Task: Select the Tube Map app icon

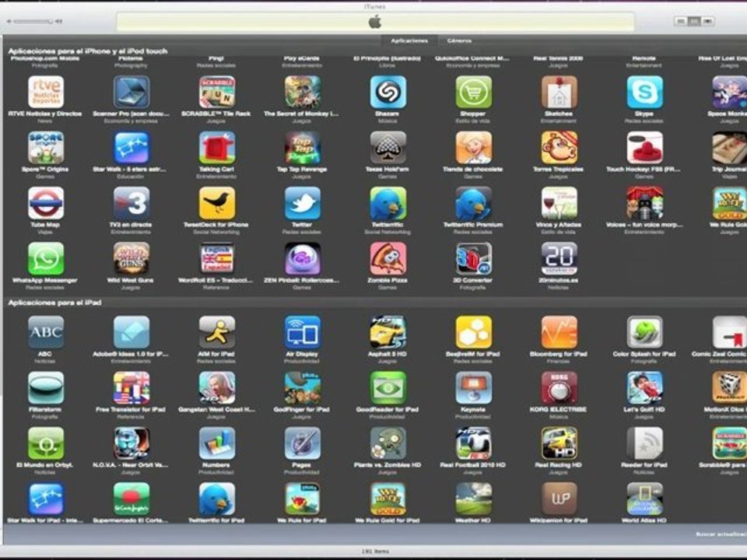Action: 46,203
